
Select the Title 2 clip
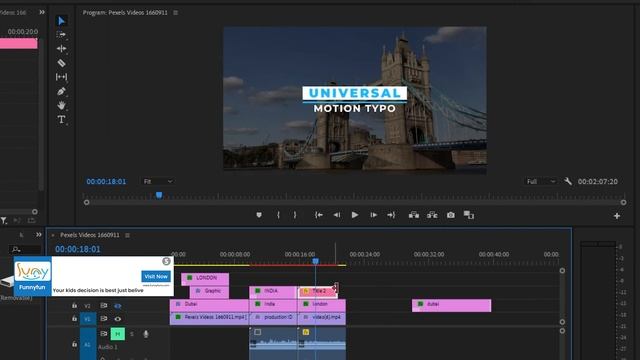pyautogui.click(x=318, y=292)
